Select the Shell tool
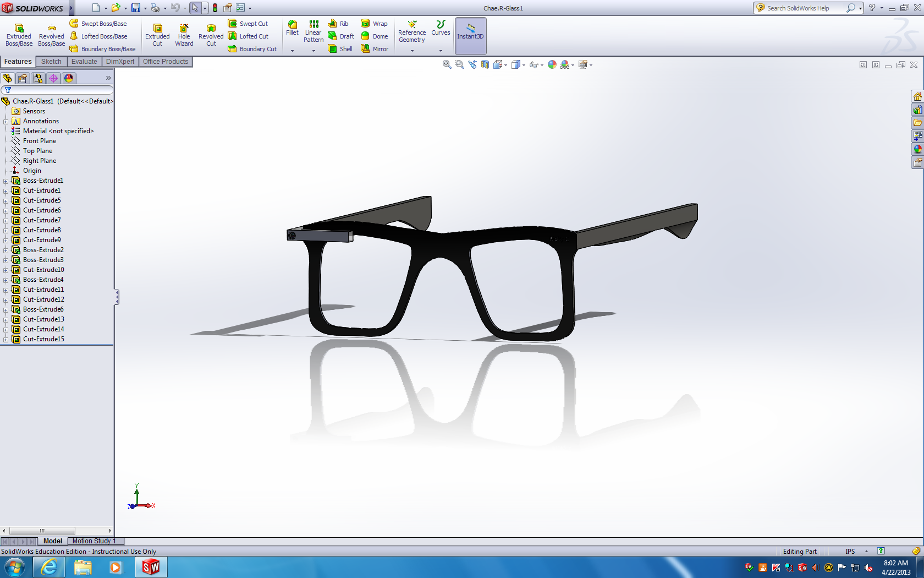The height and width of the screenshot is (578, 924). 340,49
